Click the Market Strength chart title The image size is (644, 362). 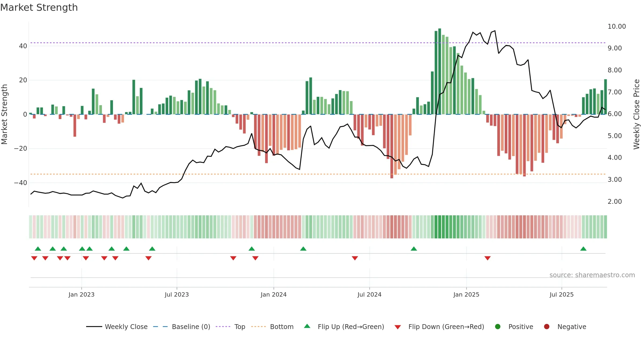click(x=39, y=8)
